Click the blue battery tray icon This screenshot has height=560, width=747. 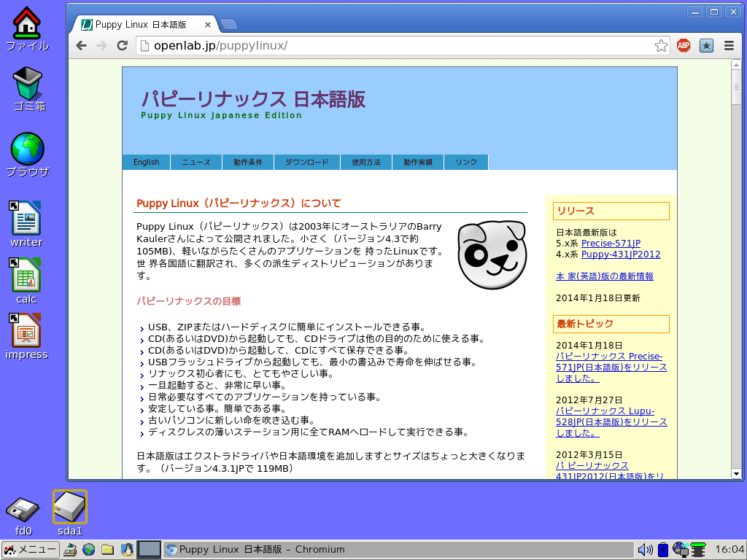click(x=662, y=550)
